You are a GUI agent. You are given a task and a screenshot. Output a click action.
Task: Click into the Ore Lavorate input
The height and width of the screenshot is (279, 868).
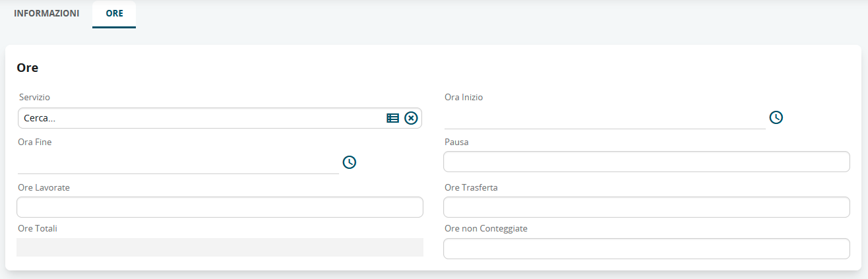[x=220, y=207]
